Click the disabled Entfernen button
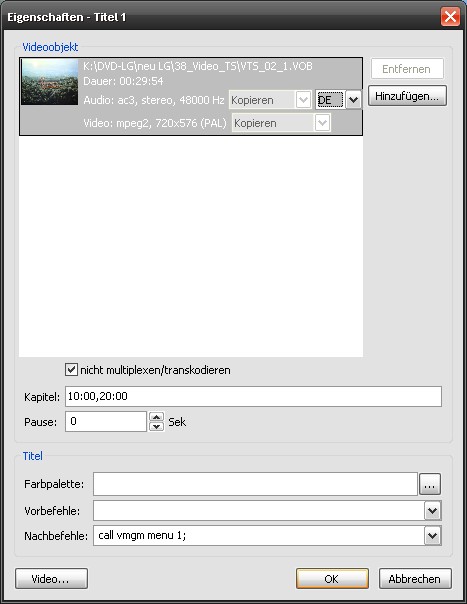 pyautogui.click(x=407, y=69)
